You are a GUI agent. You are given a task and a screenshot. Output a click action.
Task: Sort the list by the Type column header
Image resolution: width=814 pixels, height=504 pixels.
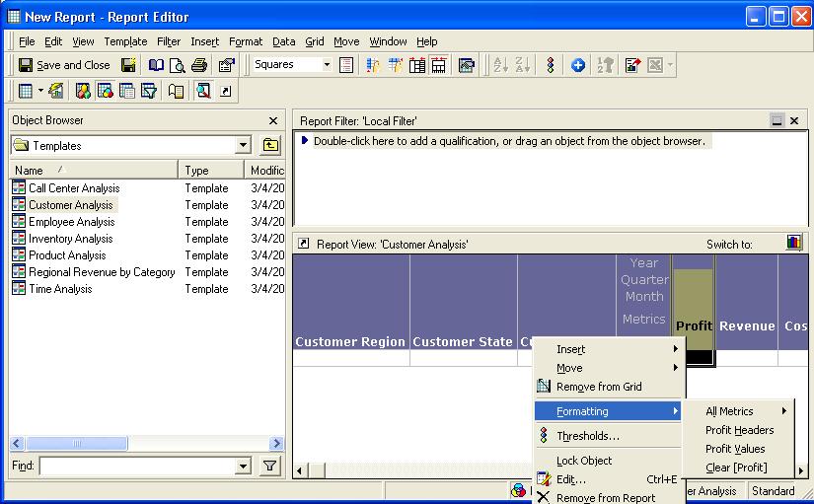[211, 171]
